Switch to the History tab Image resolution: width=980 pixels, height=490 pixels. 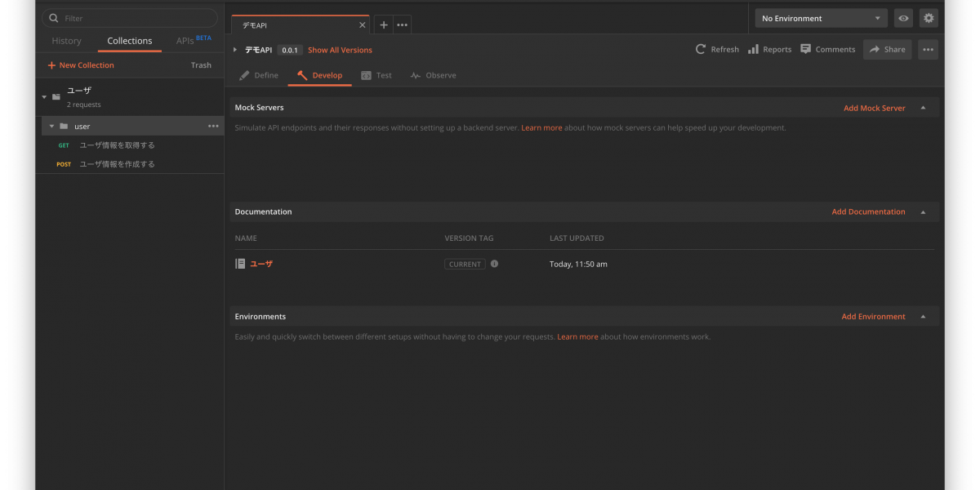(66, 41)
